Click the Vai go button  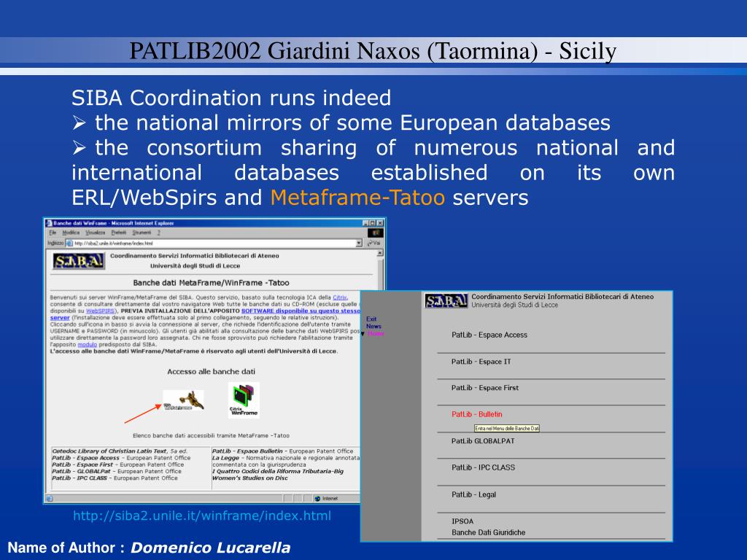pyautogui.click(x=374, y=244)
